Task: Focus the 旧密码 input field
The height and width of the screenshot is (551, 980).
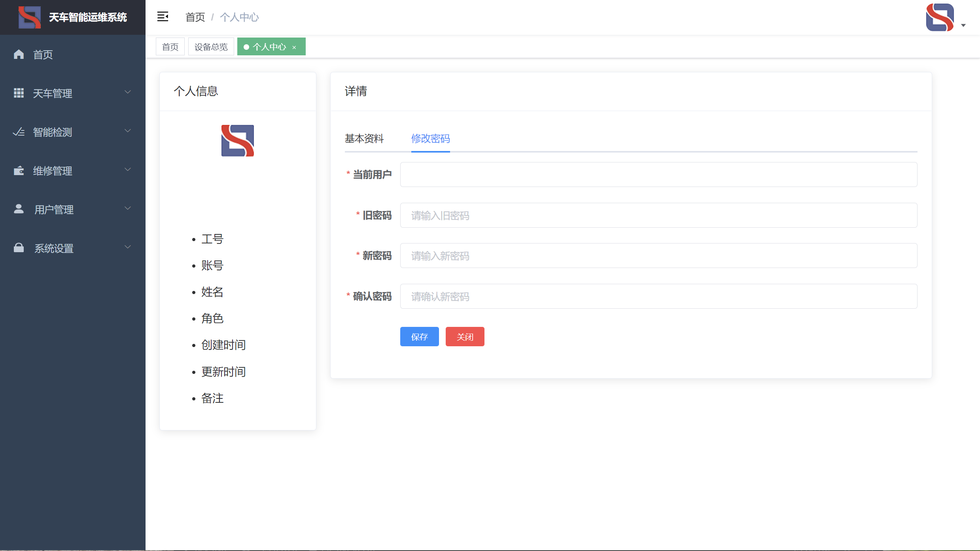Action: [x=658, y=215]
